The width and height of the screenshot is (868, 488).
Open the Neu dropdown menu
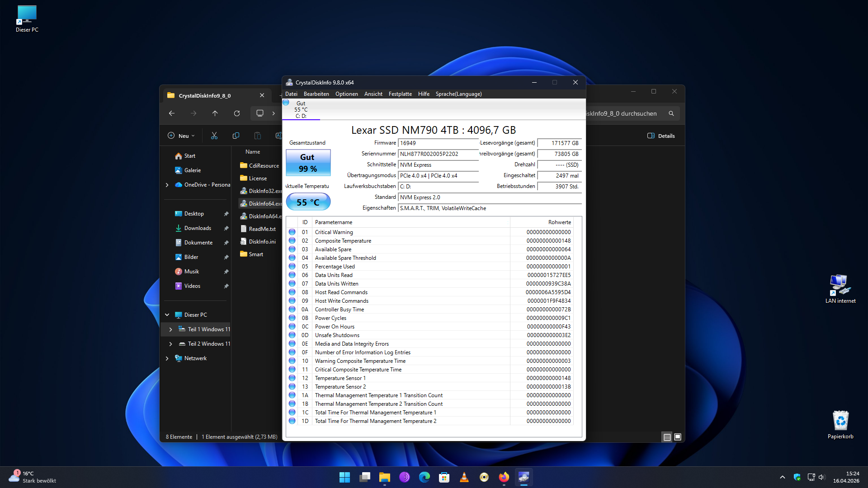click(x=181, y=136)
